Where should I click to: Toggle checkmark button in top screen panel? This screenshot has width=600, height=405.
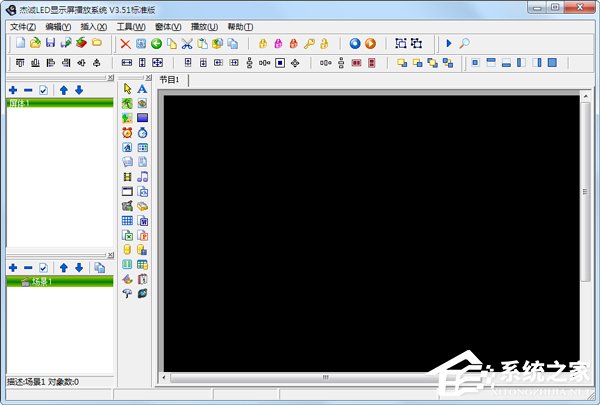pyautogui.click(x=43, y=90)
